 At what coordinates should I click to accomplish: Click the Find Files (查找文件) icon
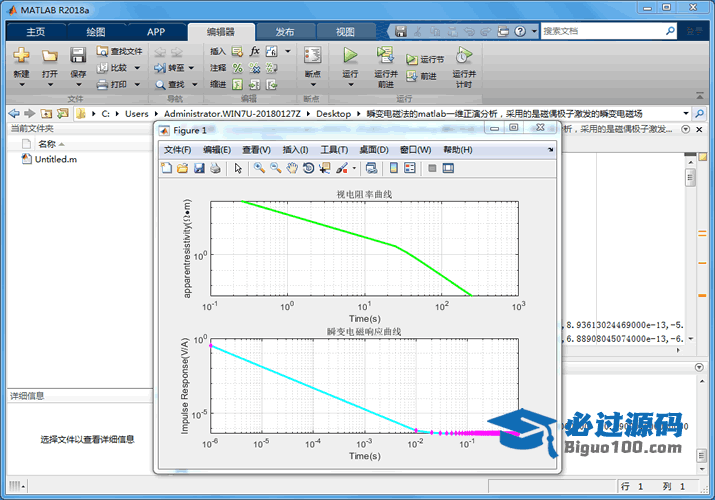[102, 51]
